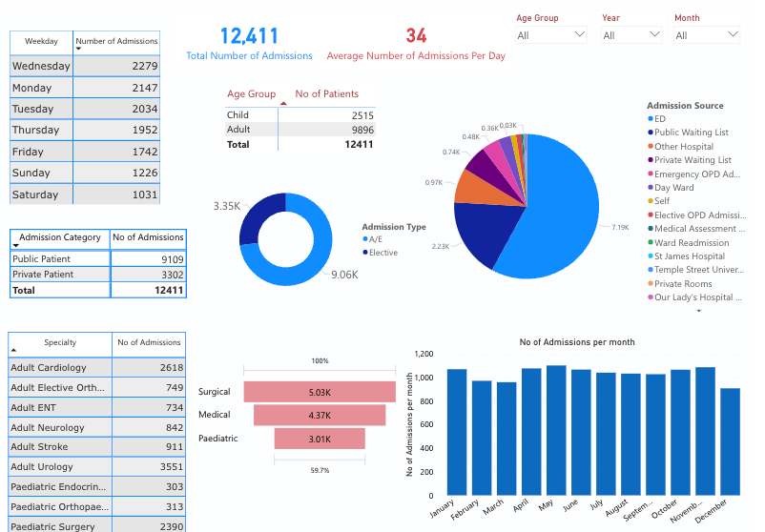Click the Public Waiting List legend marker
The width and height of the screenshot is (765, 532).
point(651,133)
